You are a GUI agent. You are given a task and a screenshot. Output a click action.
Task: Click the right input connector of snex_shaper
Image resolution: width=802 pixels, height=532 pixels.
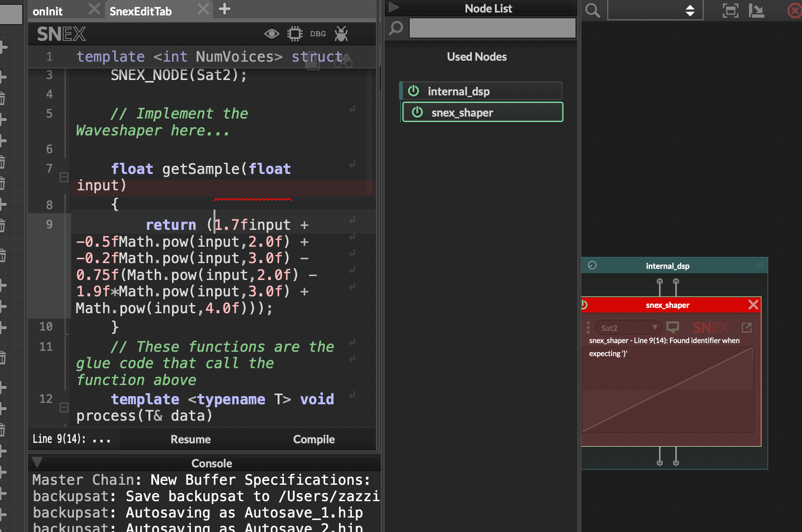pos(676,281)
